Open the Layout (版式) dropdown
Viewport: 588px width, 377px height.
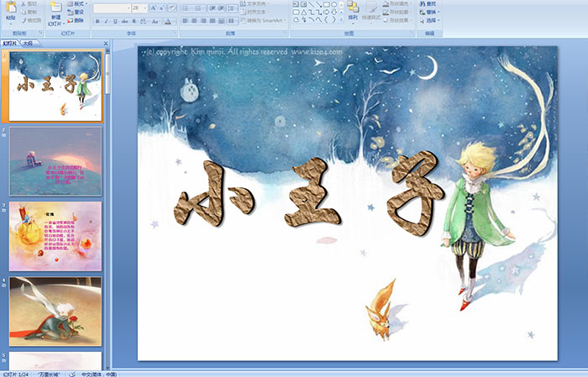point(77,3)
